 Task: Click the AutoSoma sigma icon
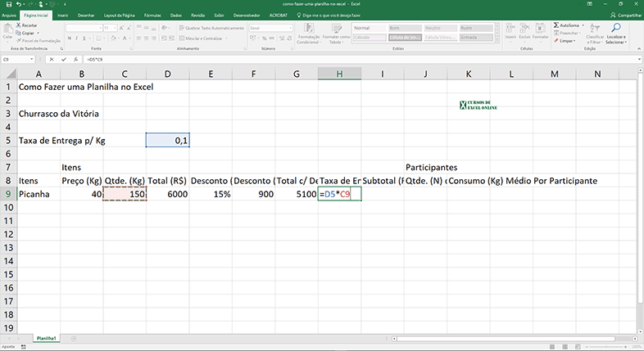556,25
